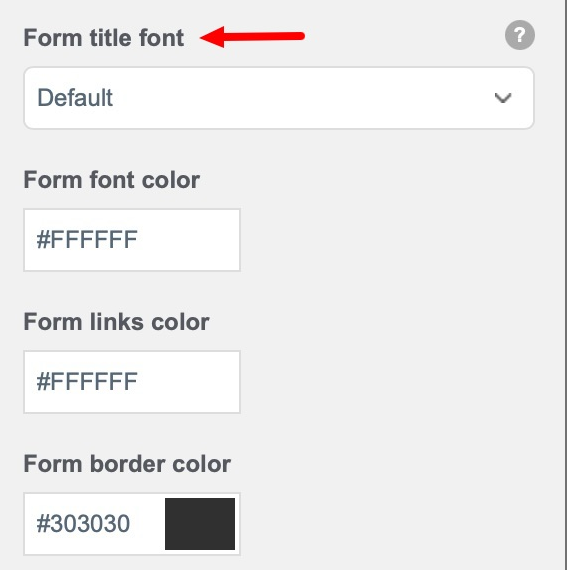Click the Form title font label
This screenshot has width=567, height=570.
coord(104,38)
